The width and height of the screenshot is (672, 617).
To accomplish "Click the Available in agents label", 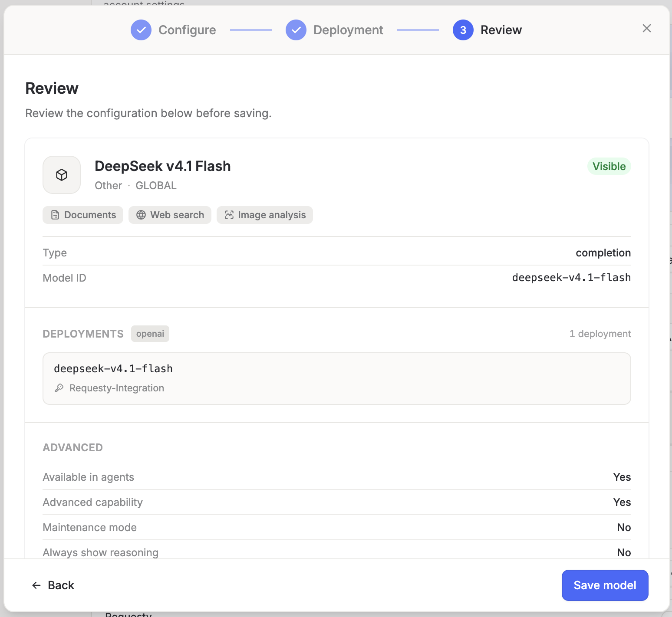I will (x=89, y=477).
